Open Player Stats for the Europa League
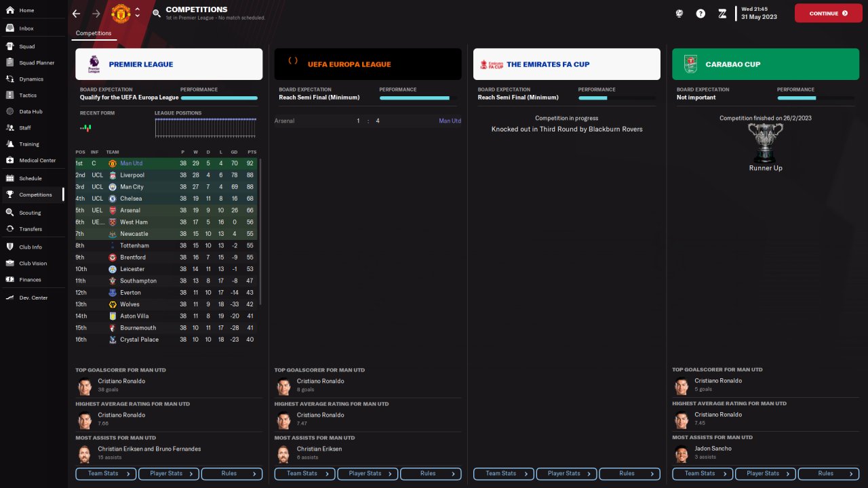 click(368, 474)
